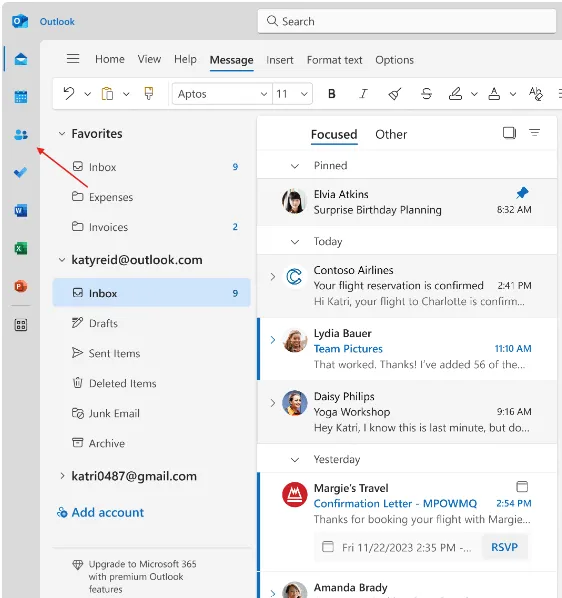This screenshot has width=562, height=598.
Task: Open the Options ribbon tab
Action: 395,60
